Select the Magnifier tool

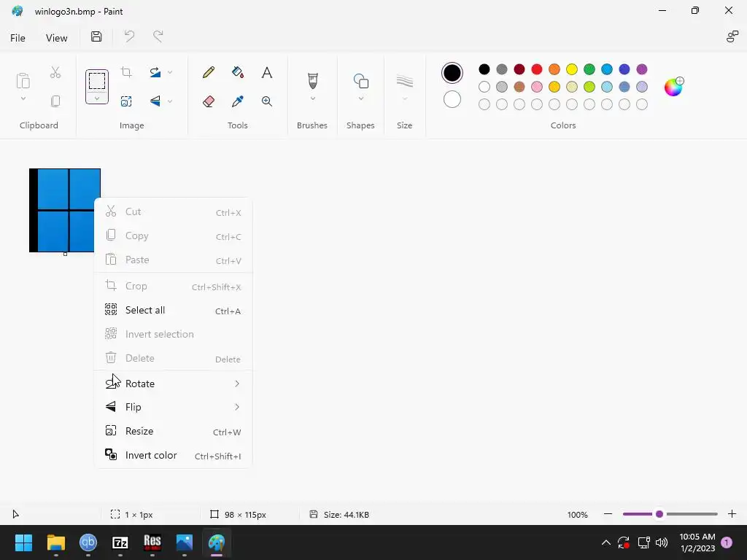[x=267, y=101]
